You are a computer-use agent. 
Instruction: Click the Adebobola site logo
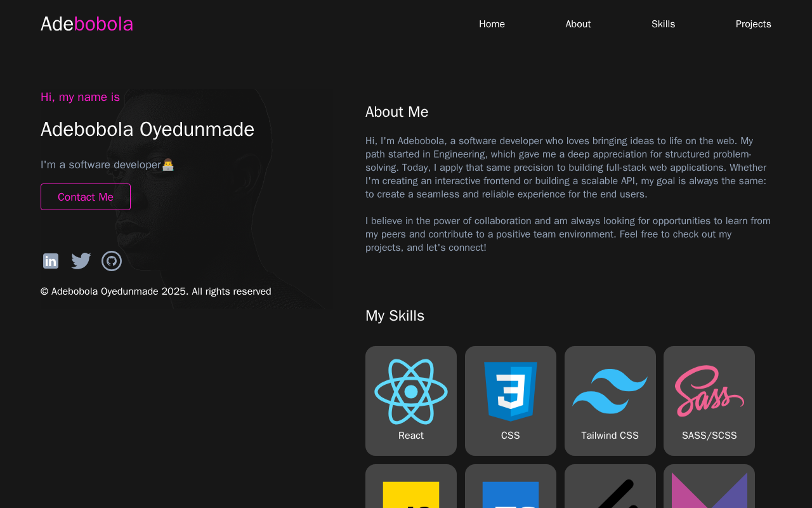[x=87, y=24]
